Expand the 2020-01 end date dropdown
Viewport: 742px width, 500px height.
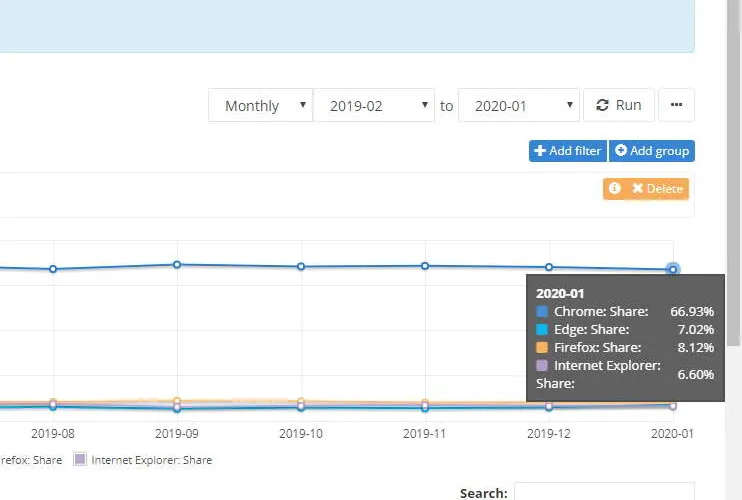point(518,105)
